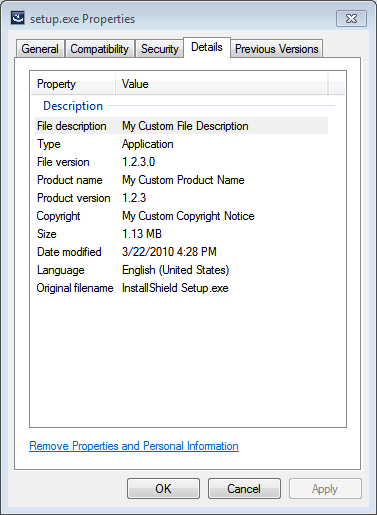
Task: Collapse the Description group heading
Action: pos(73,106)
